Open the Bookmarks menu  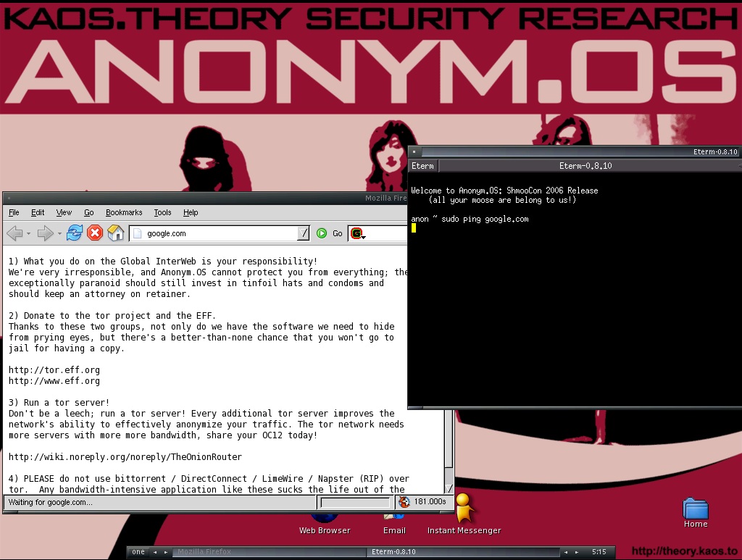tap(124, 212)
